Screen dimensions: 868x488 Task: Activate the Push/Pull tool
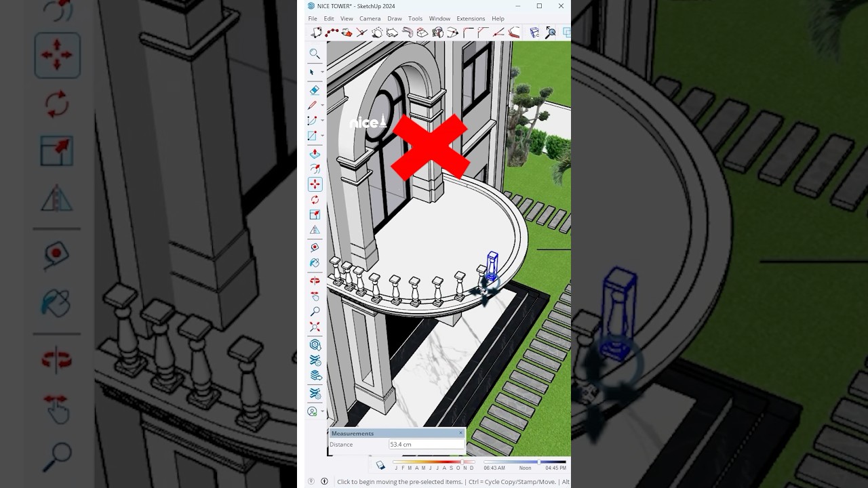pos(315,154)
